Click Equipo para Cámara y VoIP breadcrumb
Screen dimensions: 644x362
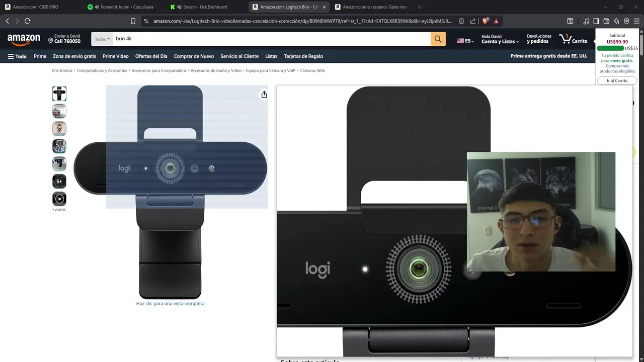coord(271,70)
